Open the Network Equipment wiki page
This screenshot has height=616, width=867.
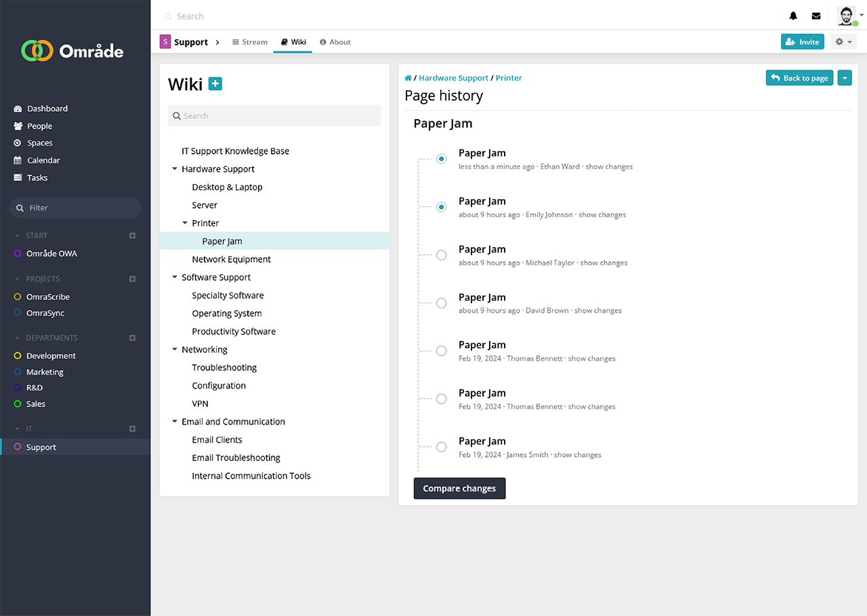tap(231, 259)
